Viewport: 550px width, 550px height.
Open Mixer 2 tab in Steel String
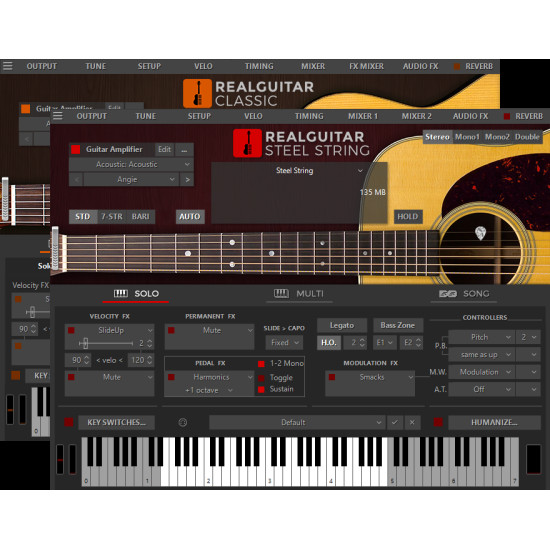click(416, 116)
